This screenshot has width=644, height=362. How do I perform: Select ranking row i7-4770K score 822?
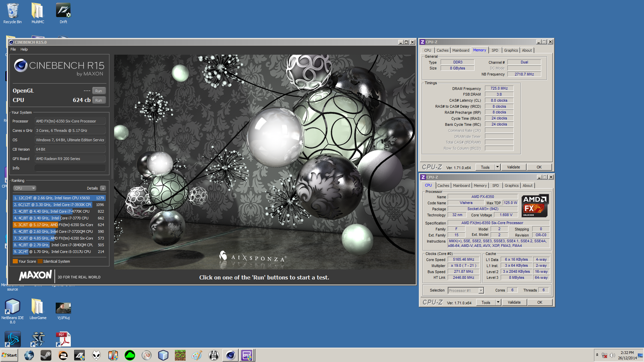pyautogui.click(x=59, y=211)
